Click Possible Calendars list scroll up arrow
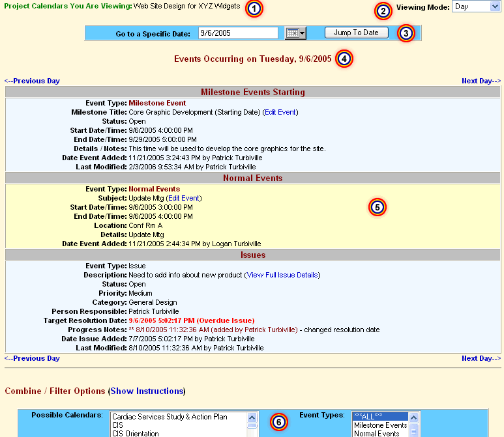Image resolution: width=504 pixels, height=437 pixels. [x=252, y=417]
